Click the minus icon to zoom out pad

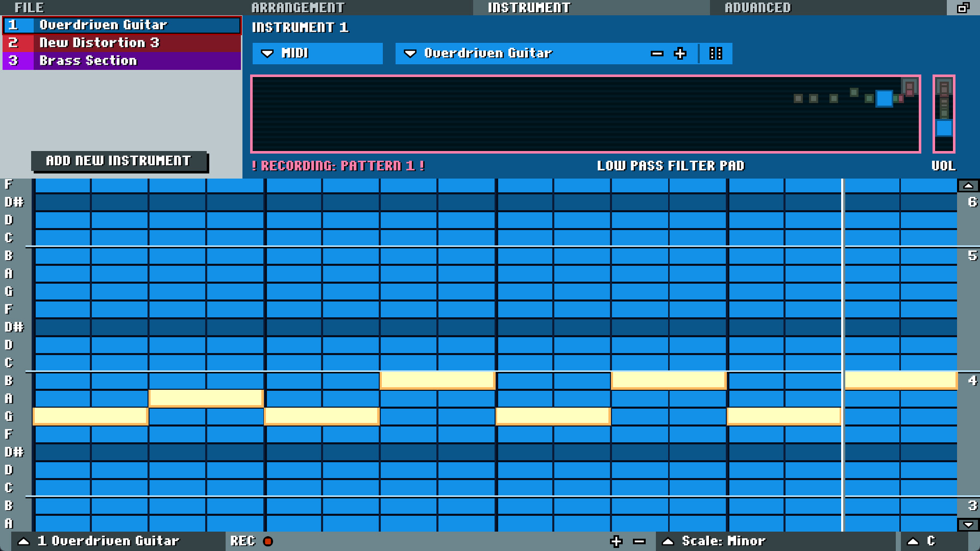(x=656, y=54)
